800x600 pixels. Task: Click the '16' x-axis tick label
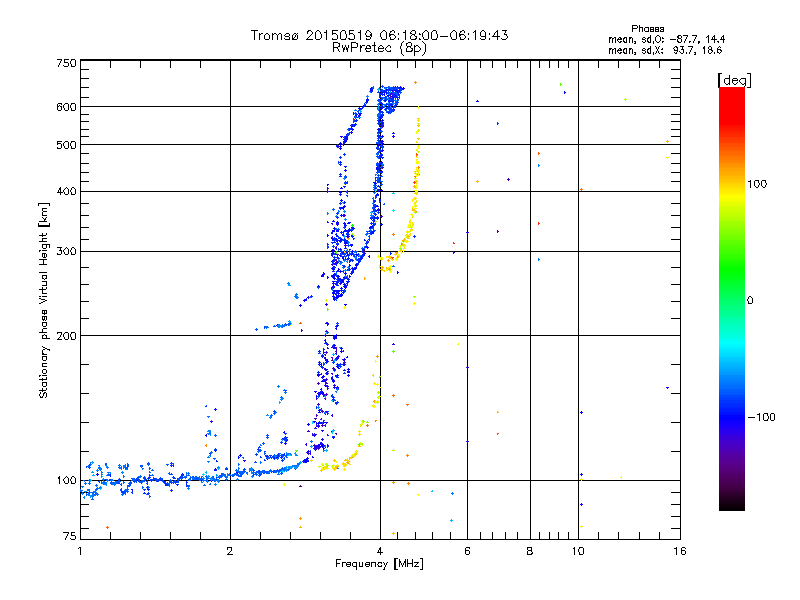pos(680,552)
